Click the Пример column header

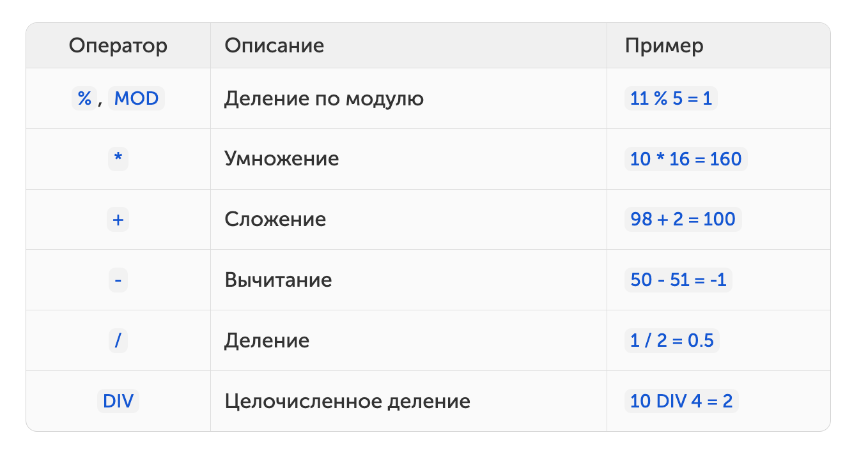click(664, 46)
